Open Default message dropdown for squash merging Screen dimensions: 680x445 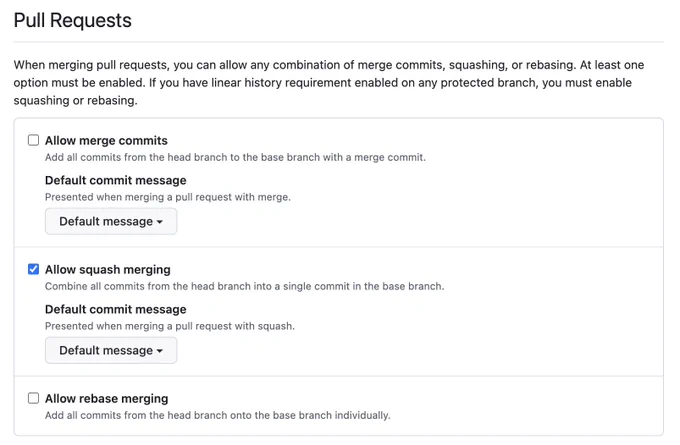pyautogui.click(x=111, y=350)
